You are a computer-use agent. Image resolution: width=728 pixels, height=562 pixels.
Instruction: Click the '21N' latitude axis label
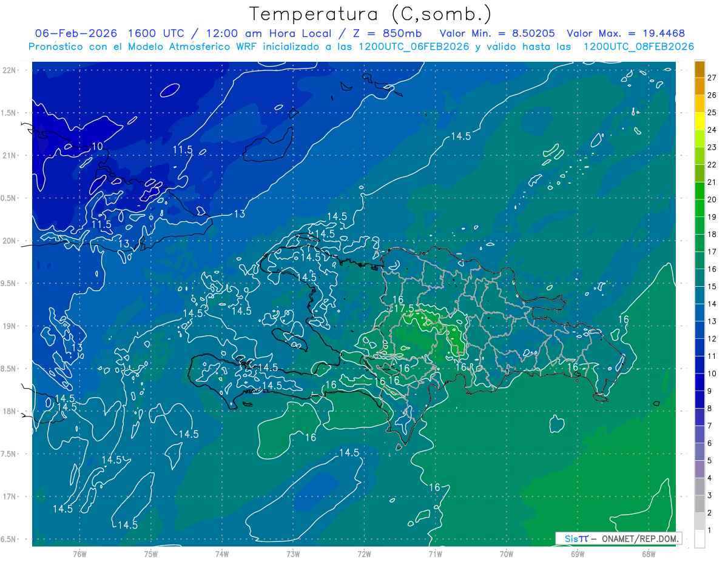click(10, 155)
